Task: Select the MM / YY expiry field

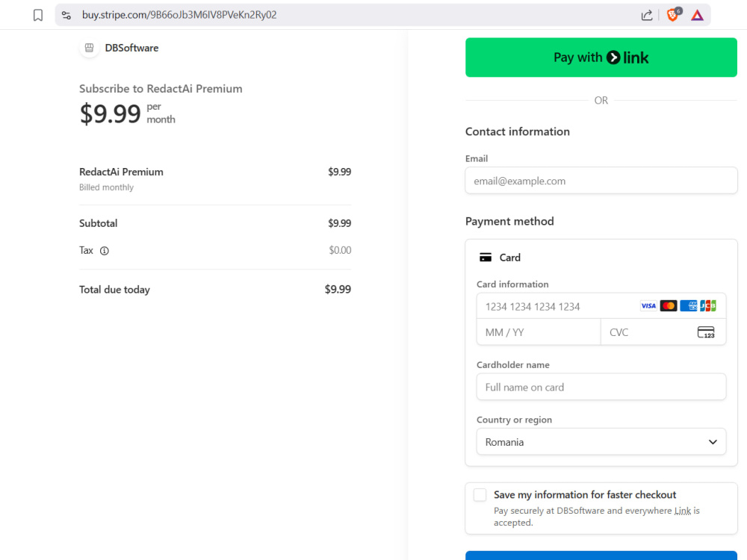Action: 539,332
